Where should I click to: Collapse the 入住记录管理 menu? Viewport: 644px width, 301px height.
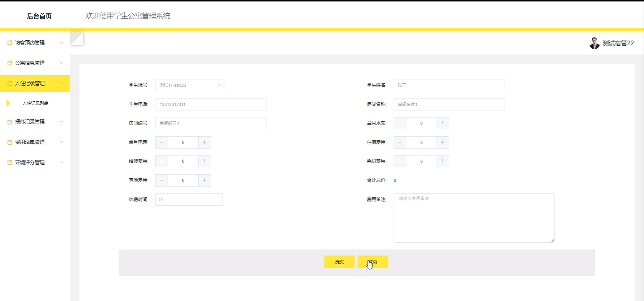pos(35,84)
